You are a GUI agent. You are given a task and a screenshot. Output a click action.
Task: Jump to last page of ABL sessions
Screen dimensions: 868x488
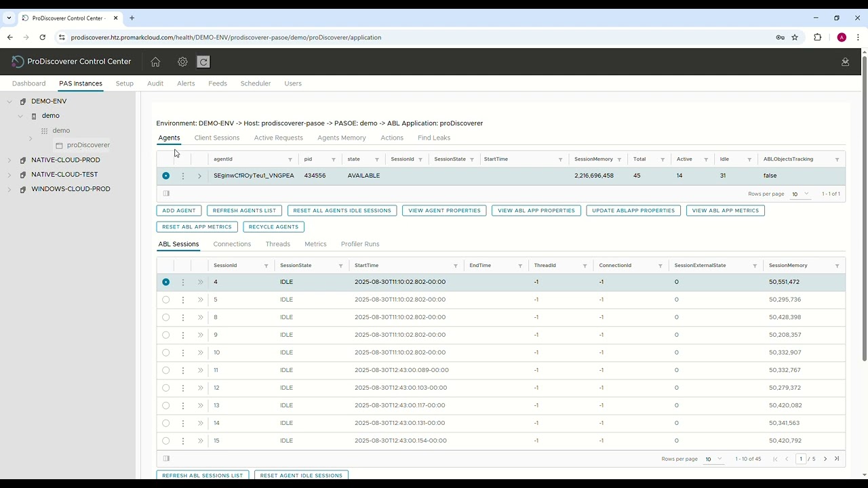click(837, 459)
